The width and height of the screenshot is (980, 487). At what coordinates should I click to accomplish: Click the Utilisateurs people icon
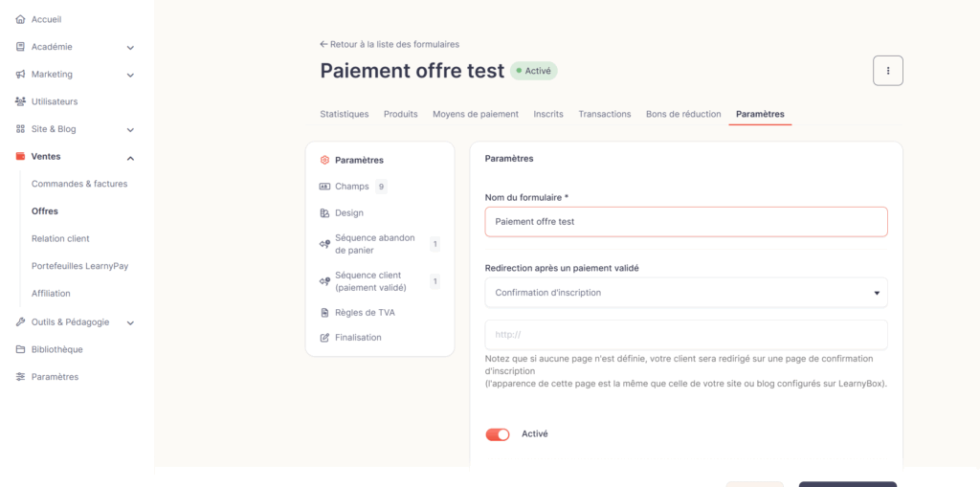20,101
